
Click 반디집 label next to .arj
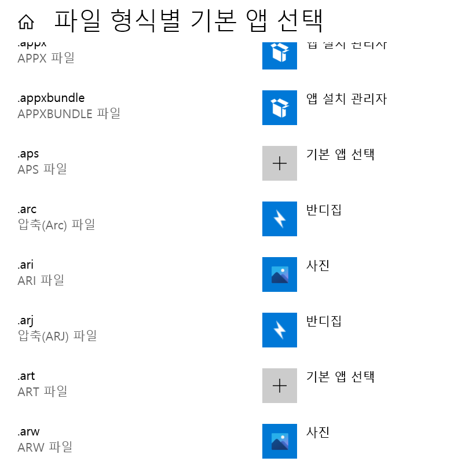coord(324,321)
